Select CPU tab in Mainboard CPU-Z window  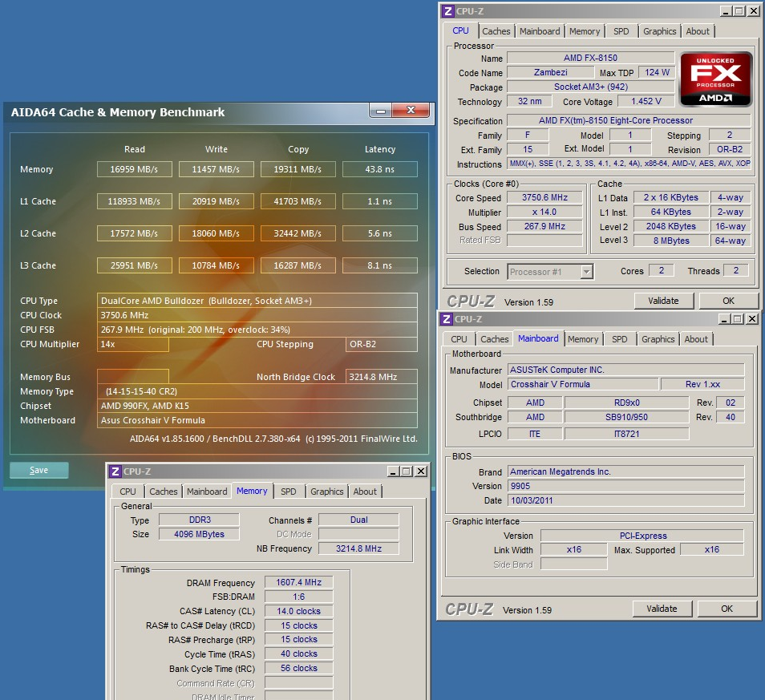pyautogui.click(x=459, y=339)
